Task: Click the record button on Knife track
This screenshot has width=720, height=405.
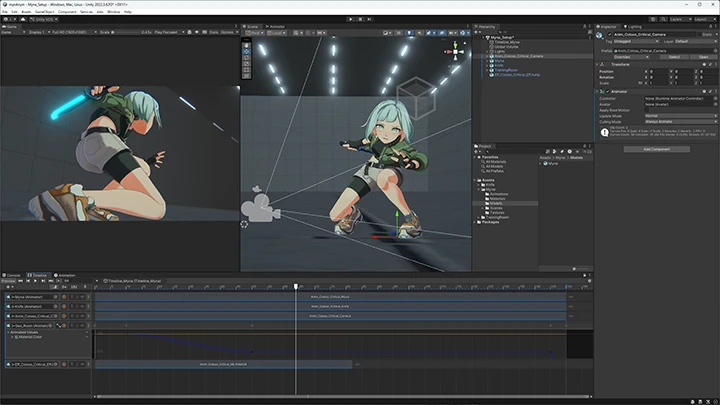Action: pyautogui.click(x=64, y=306)
